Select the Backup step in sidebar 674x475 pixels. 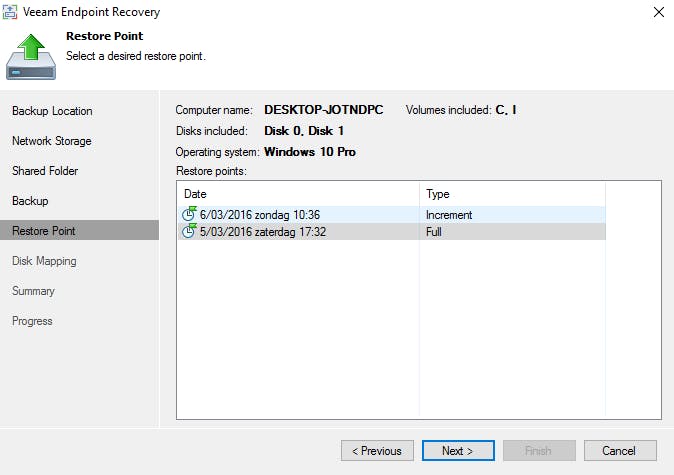pyautogui.click(x=30, y=201)
